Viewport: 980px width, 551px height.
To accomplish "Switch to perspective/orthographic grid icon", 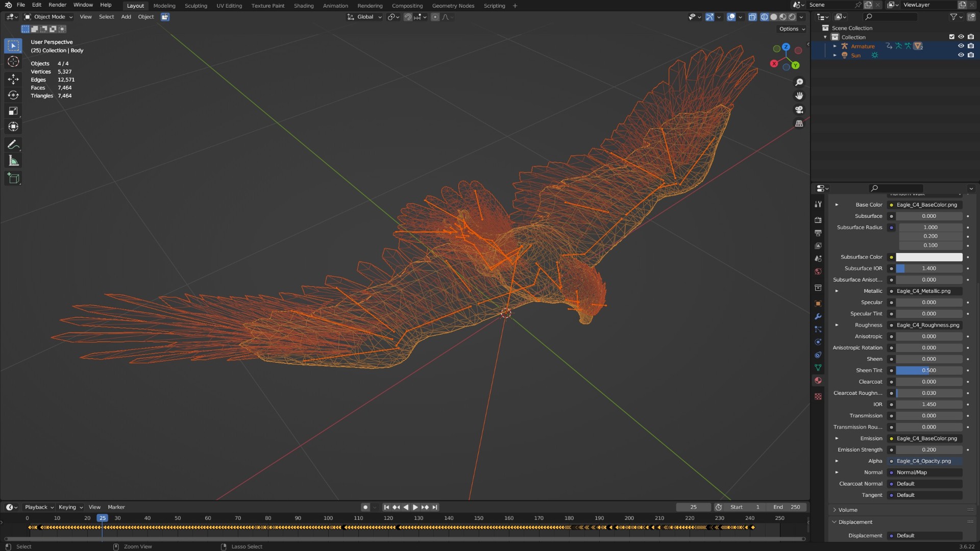I will point(799,123).
